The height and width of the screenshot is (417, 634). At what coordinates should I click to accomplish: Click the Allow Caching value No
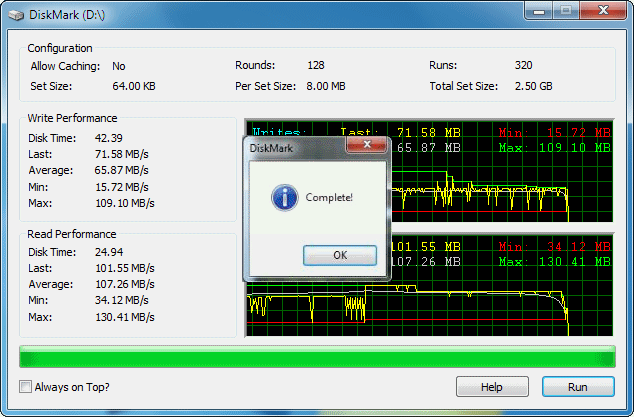[x=118, y=66]
